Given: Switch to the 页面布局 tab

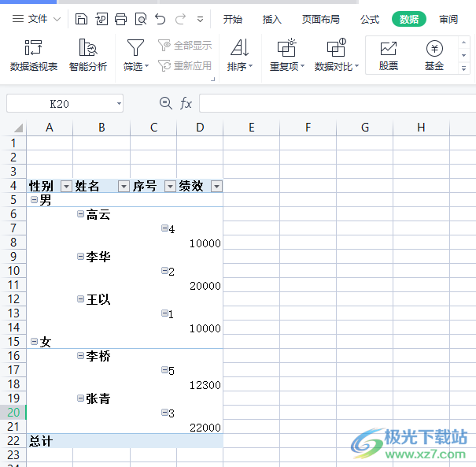Looking at the screenshot, I should point(320,19).
